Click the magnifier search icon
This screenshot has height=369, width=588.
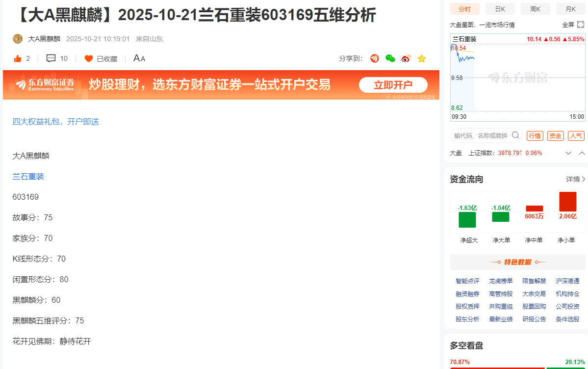pos(515,135)
